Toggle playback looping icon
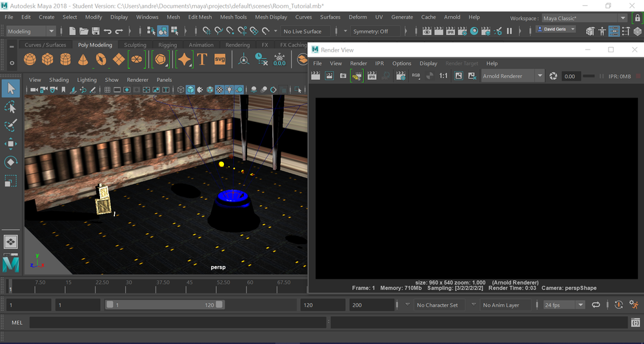The height and width of the screenshot is (344, 644). (596, 305)
